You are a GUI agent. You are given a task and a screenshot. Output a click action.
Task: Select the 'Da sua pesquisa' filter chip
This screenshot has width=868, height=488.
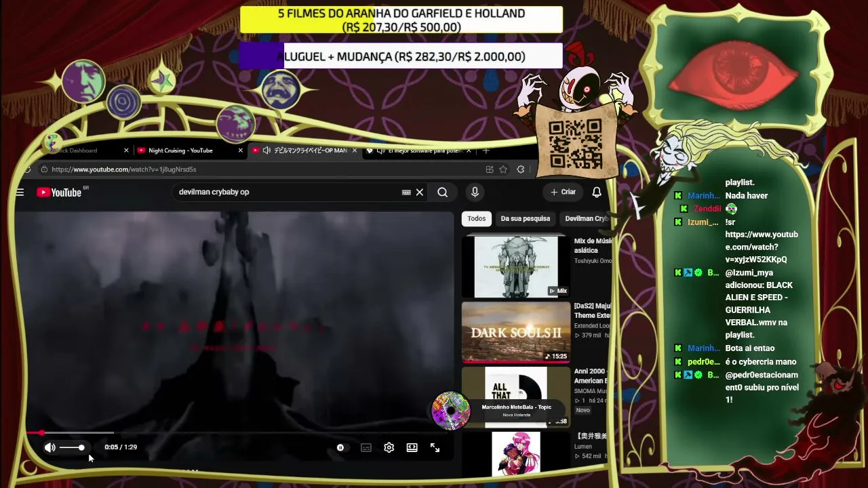pos(525,219)
